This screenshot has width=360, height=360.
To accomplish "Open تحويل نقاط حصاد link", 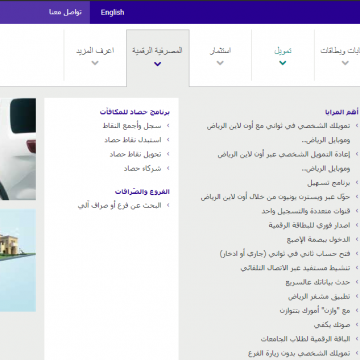I will tap(135, 154).
